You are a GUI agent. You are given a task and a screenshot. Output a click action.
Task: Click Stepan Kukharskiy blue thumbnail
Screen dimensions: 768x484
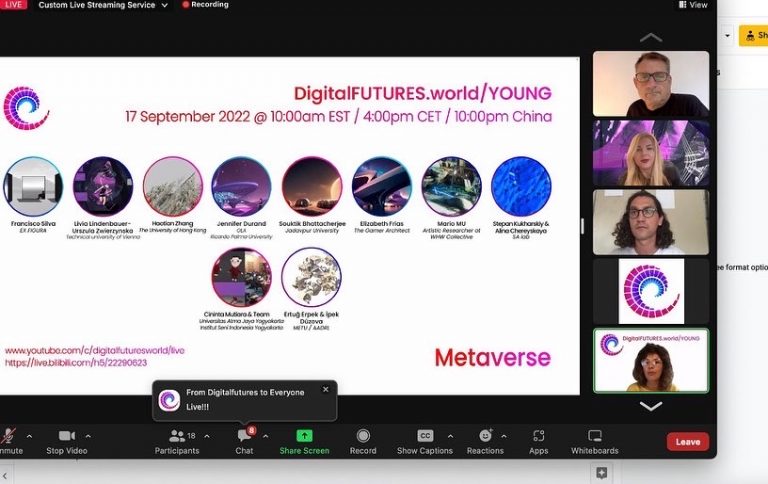[x=521, y=186]
